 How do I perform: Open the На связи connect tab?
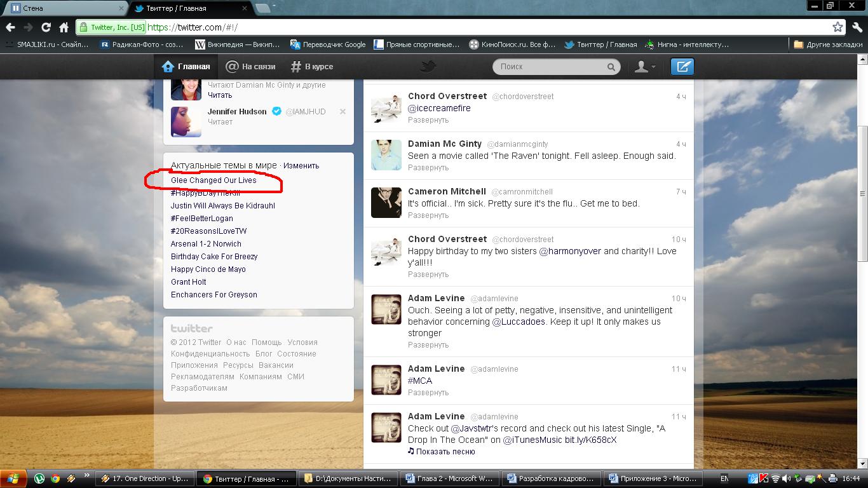tap(251, 66)
